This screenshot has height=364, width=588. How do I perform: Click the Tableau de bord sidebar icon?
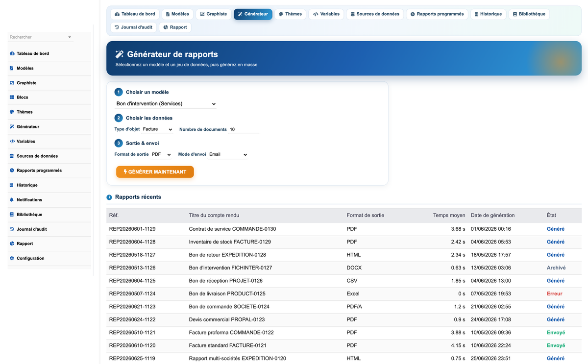[12, 53]
